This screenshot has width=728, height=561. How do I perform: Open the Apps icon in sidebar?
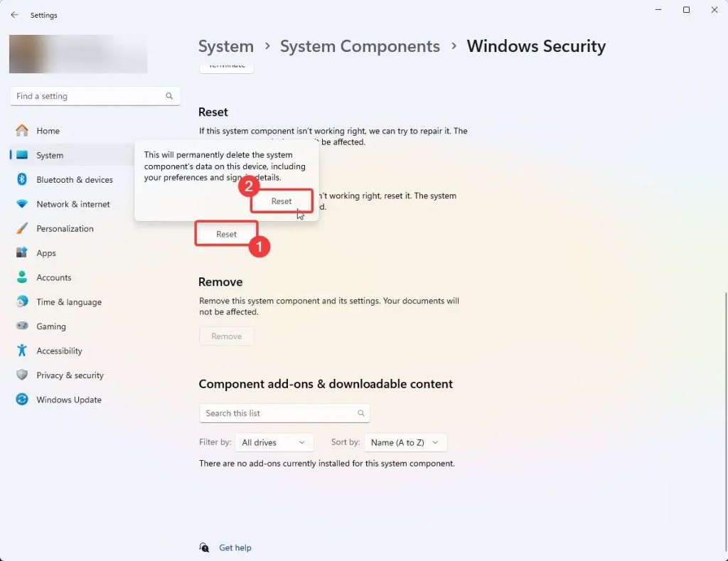22,252
